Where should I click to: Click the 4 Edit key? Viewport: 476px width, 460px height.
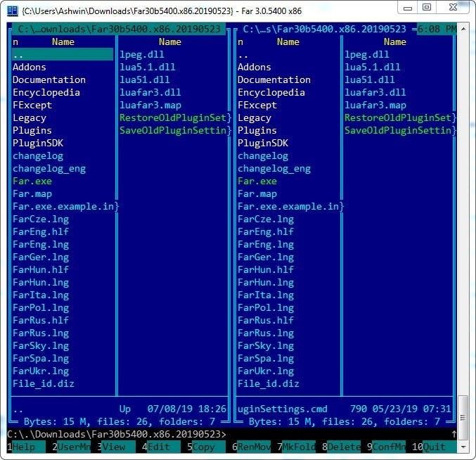point(161,447)
